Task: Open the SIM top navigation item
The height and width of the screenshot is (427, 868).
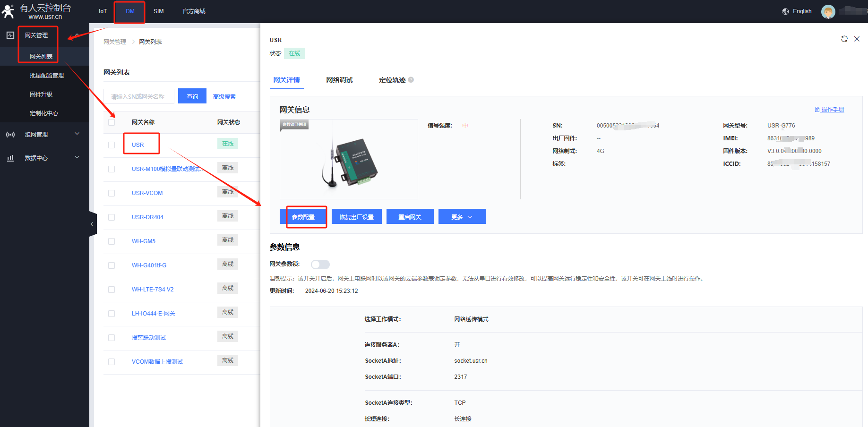Action: click(158, 11)
